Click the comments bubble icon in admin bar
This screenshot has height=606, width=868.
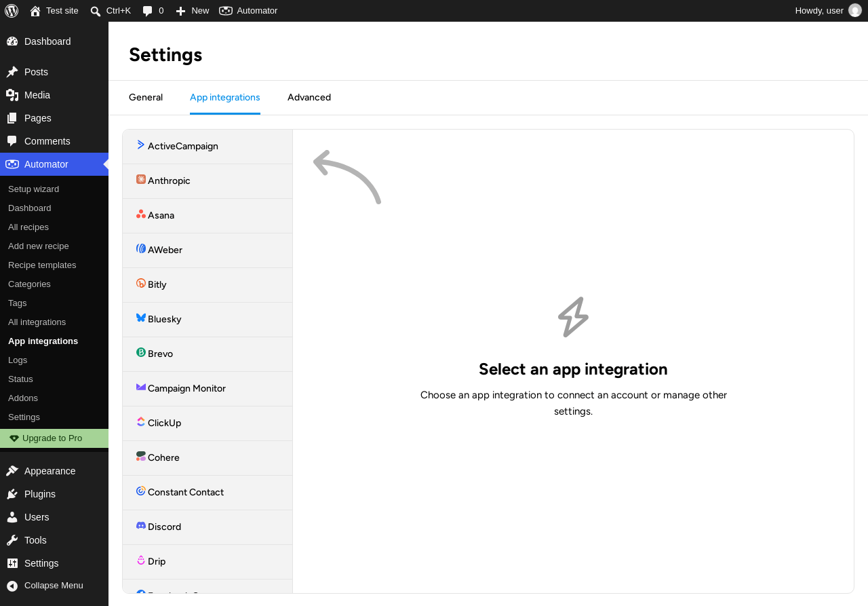(x=147, y=11)
